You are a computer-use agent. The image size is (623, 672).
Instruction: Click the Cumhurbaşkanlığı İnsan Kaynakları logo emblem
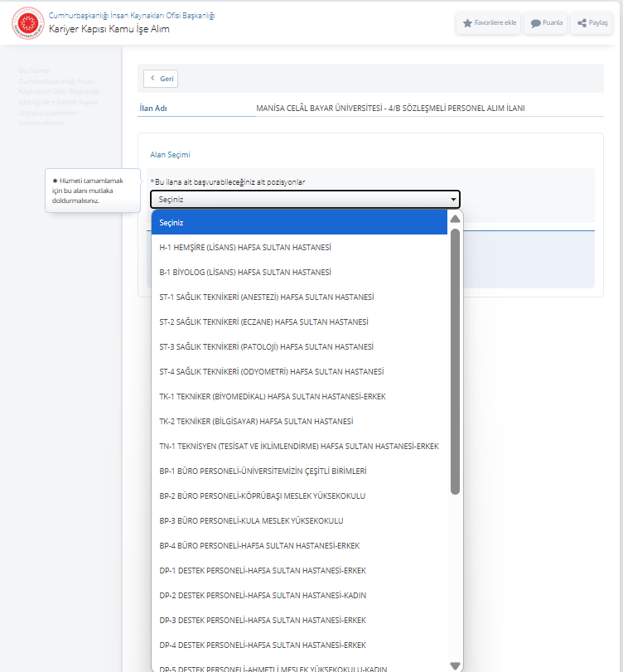click(x=28, y=23)
